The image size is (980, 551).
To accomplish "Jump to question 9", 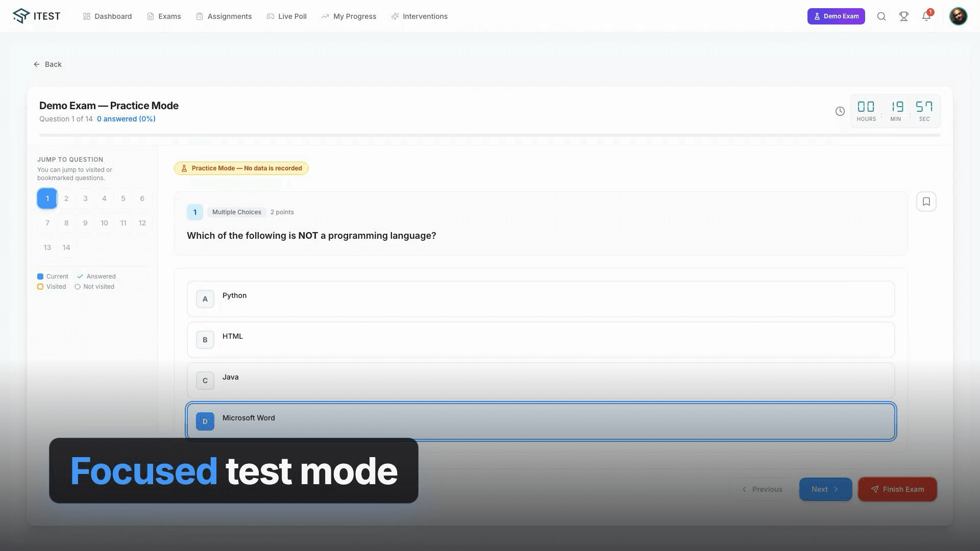I will (85, 223).
